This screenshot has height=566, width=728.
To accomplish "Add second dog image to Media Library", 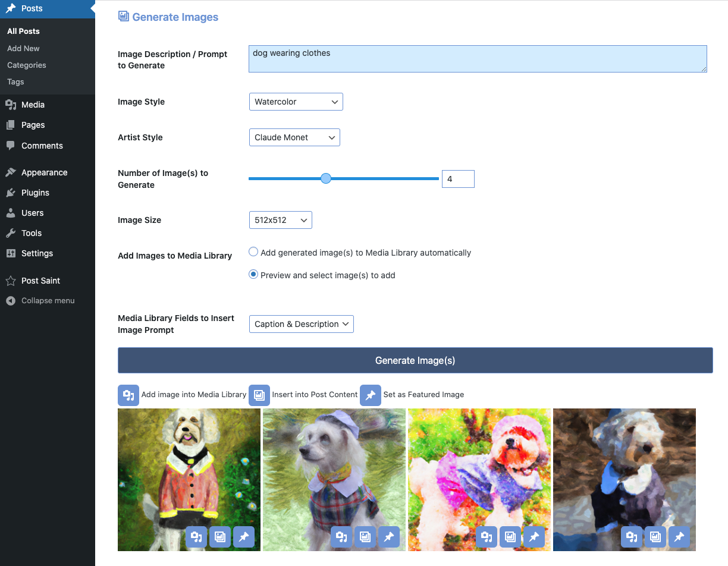I will pyautogui.click(x=341, y=537).
